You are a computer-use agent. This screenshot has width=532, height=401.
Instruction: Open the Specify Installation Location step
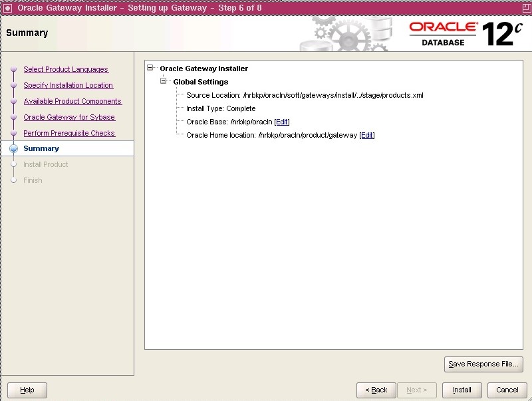(x=68, y=85)
